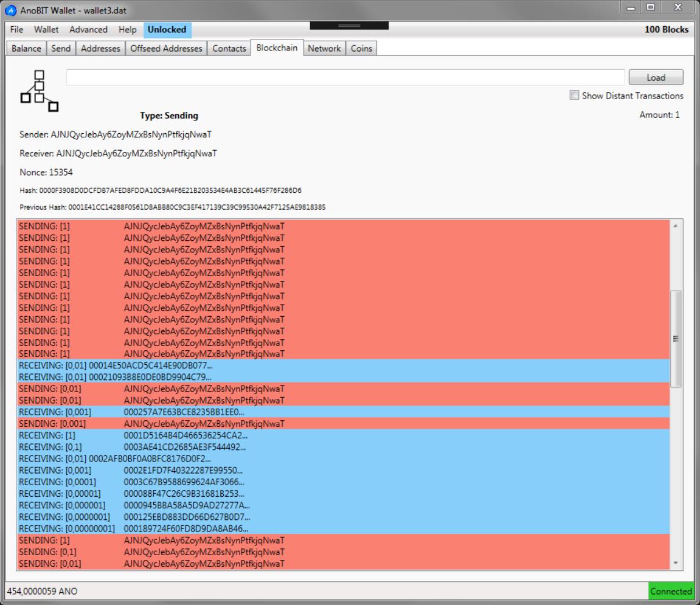
Task: Open the Wallet menu
Action: point(46,29)
